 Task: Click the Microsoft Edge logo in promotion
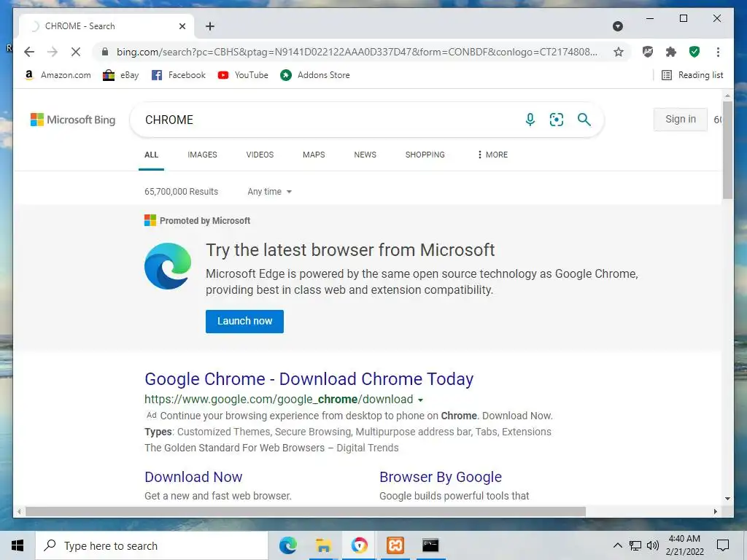click(x=168, y=266)
